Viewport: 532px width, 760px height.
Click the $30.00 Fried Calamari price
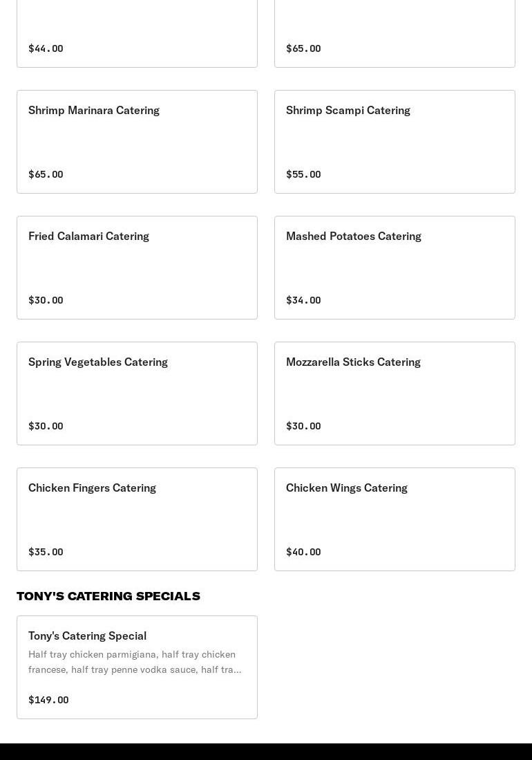click(x=46, y=300)
